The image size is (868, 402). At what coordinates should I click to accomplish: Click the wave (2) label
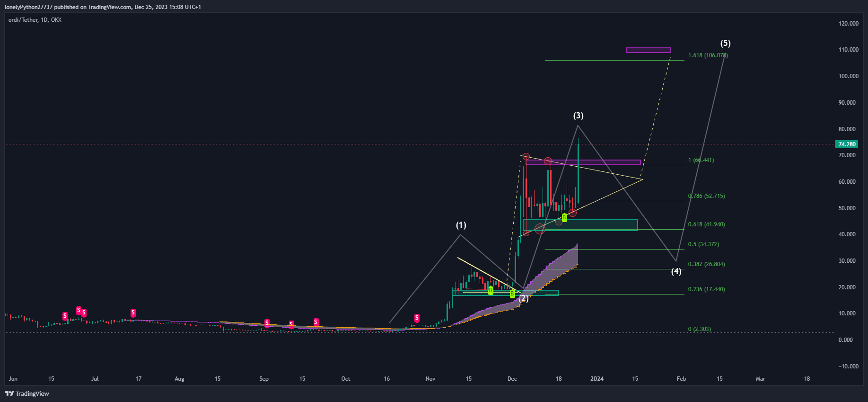[523, 298]
